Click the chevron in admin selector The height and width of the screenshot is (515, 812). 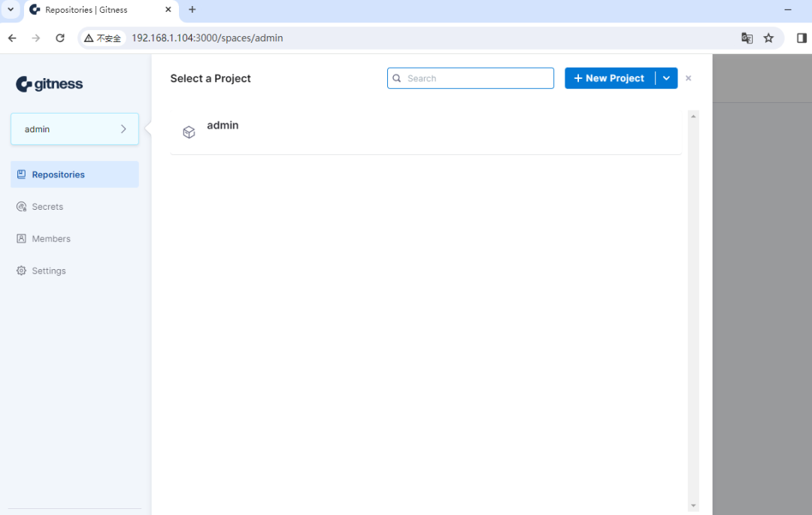pos(123,129)
